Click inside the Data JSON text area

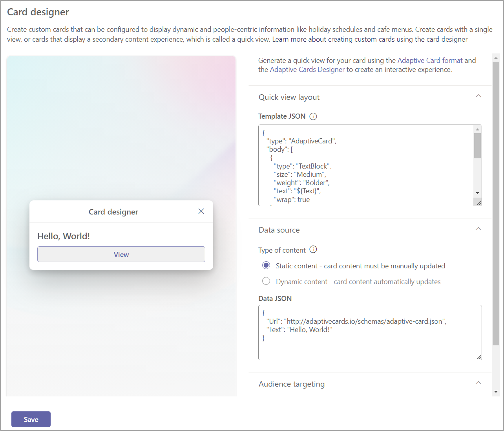coord(370,332)
